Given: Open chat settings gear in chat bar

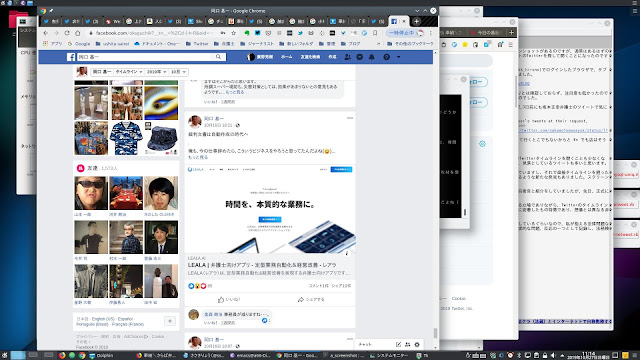Looking at the screenshot, I should point(417,344).
